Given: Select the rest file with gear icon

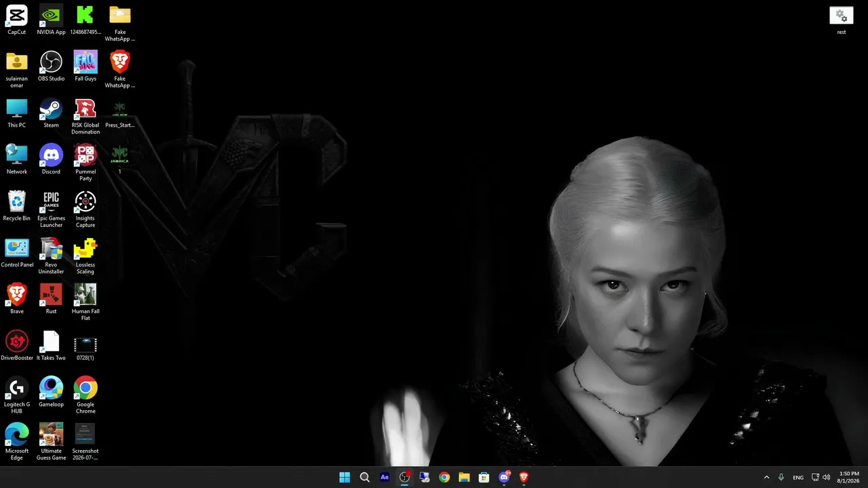Looking at the screenshot, I should pos(842,20).
